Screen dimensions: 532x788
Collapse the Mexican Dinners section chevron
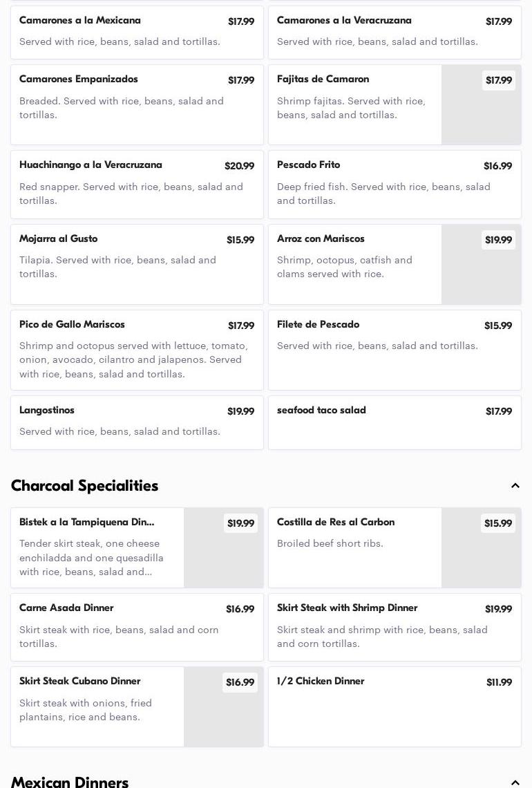point(515,782)
